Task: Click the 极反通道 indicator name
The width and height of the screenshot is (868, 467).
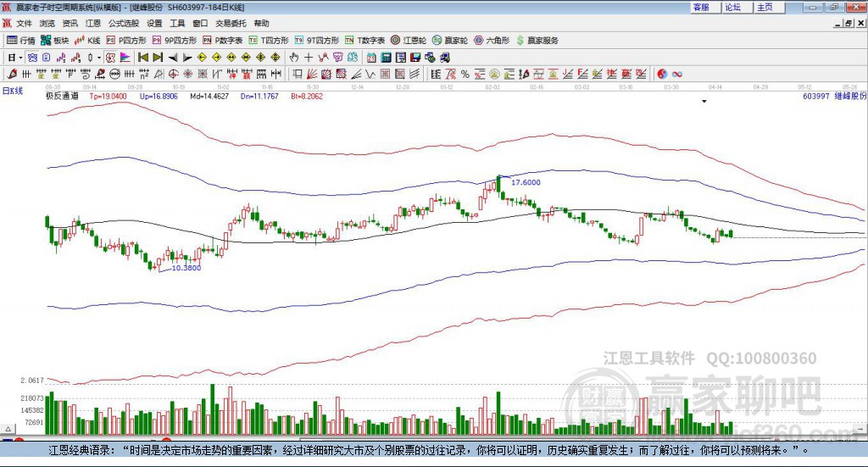Action: tap(62, 97)
